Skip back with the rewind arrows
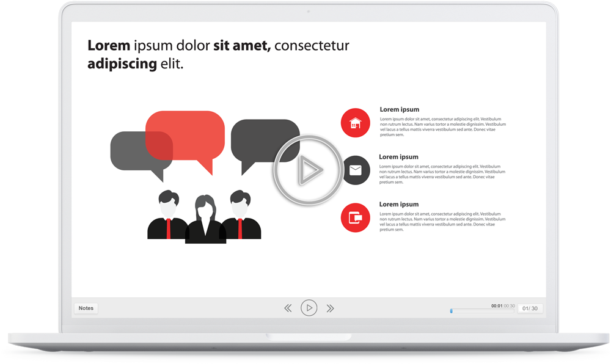Image resolution: width=611 pixels, height=364 pixels. (288, 308)
